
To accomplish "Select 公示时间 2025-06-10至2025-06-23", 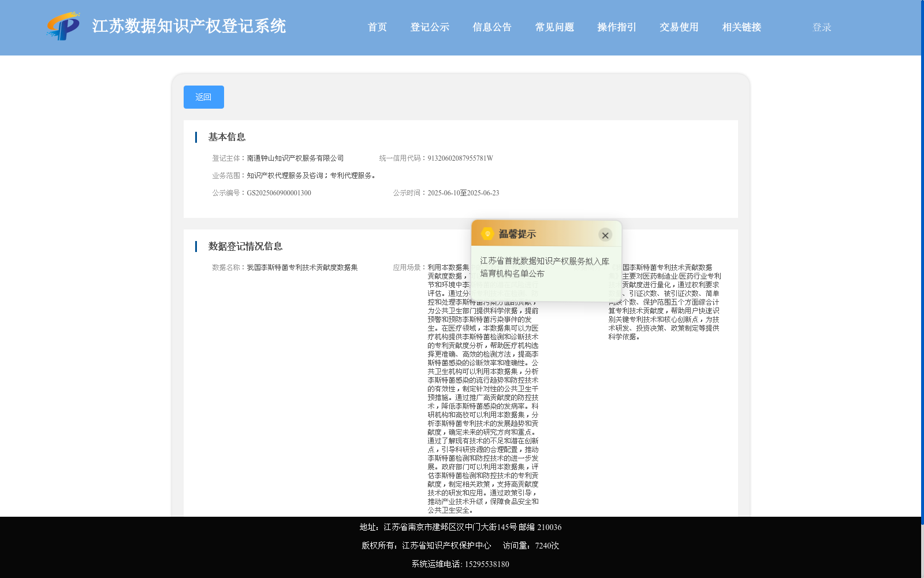I will 463,193.
